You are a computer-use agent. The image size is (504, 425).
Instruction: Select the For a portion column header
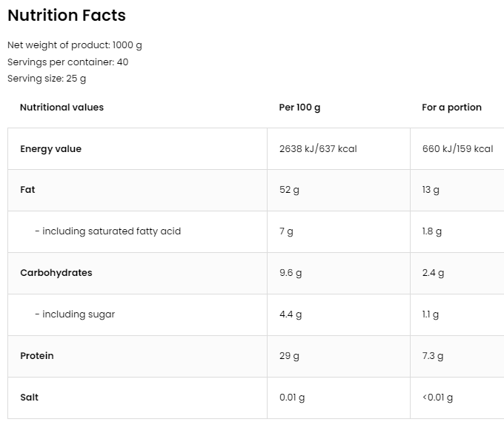tap(451, 108)
